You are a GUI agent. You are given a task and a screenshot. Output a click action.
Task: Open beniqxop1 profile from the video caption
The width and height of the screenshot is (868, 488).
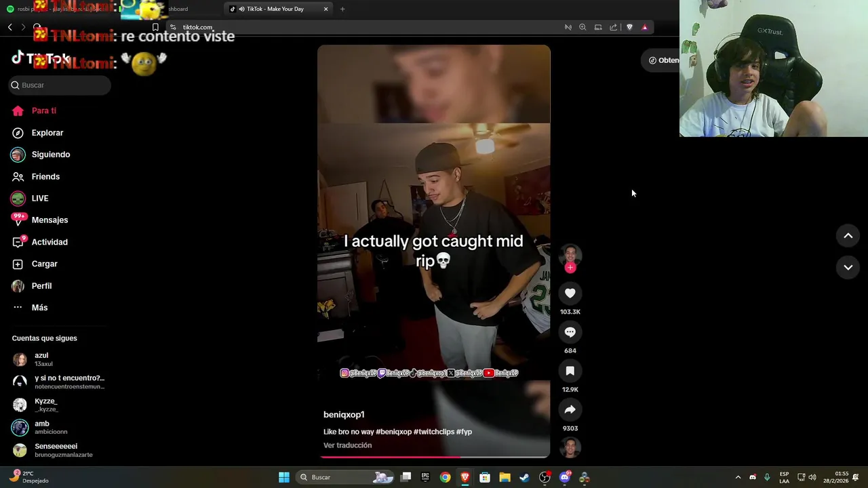(344, 415)
